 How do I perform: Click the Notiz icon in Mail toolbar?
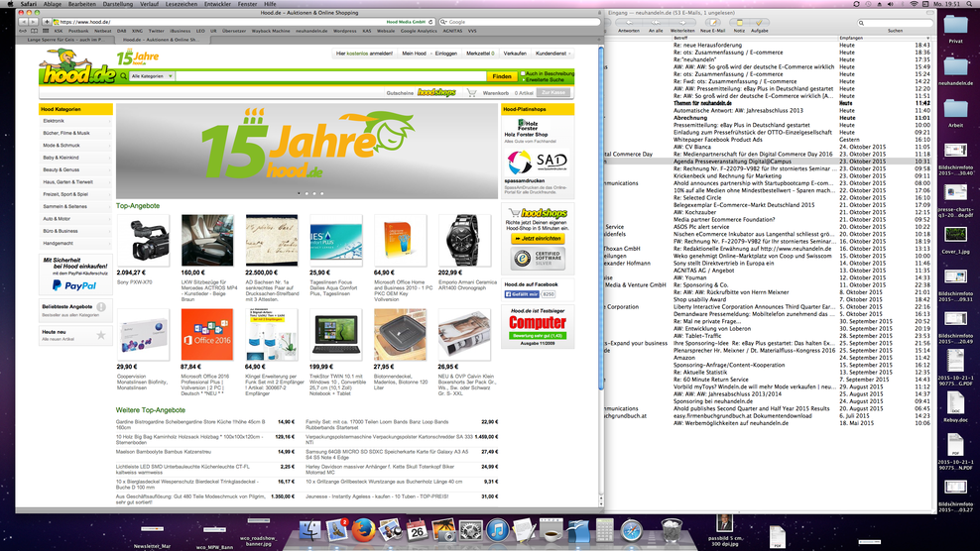(739, 23)
